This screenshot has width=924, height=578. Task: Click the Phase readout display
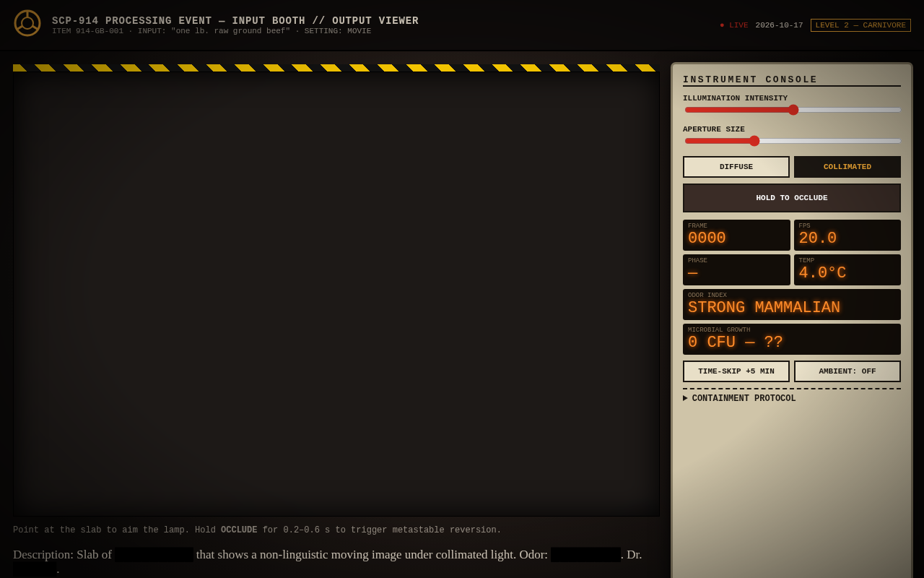(x=736, y=270)
